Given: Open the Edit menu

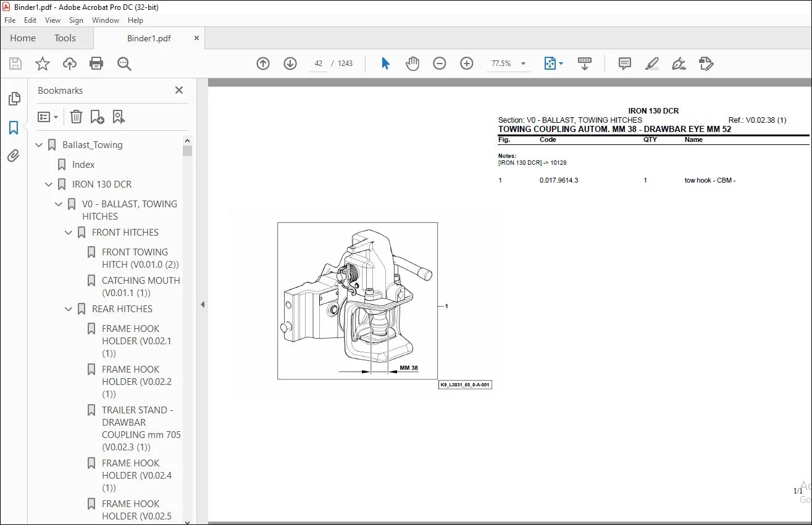Looking at the screenshot, I should 30,20.
